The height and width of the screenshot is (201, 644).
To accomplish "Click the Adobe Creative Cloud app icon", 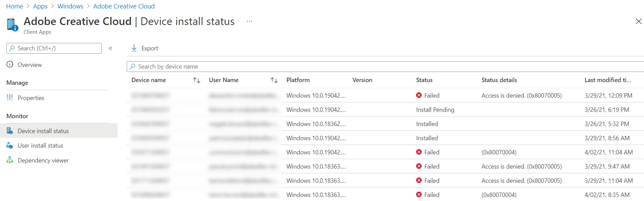I will point(12,25).
